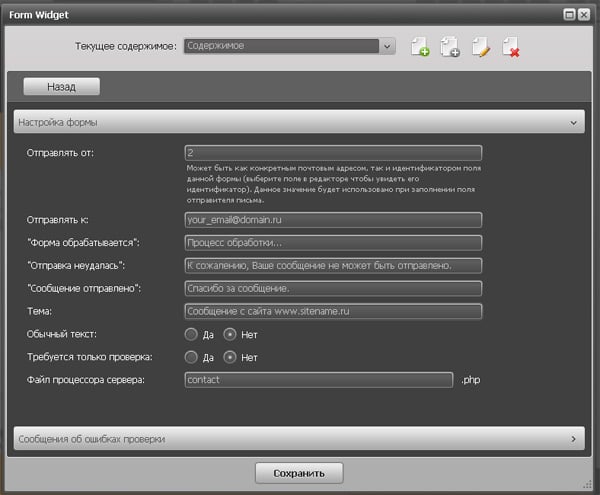Click the rename content pencil icon
This screenshot has width=600, height=495.
[481, 46]
